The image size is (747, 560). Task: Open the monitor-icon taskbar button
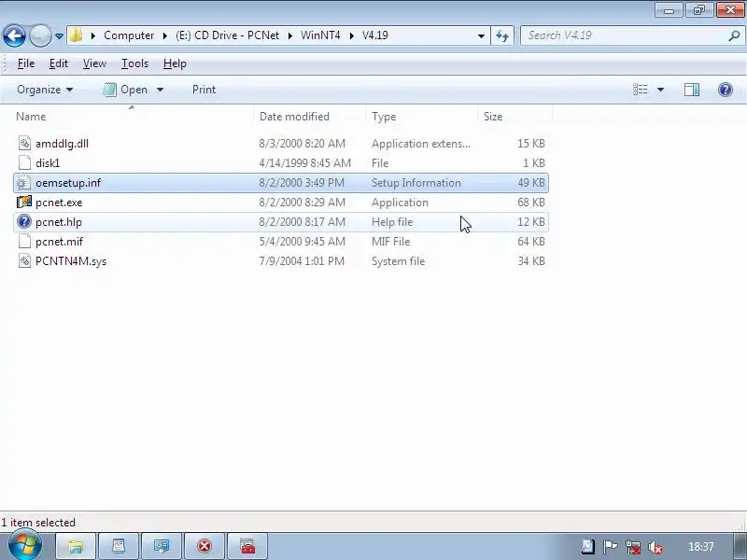point(162,546)
